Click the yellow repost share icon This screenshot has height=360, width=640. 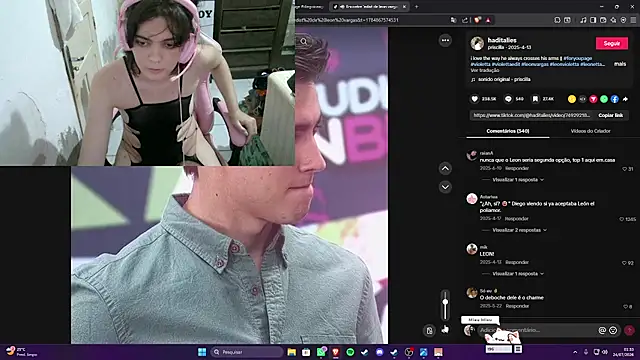(572, 99)
